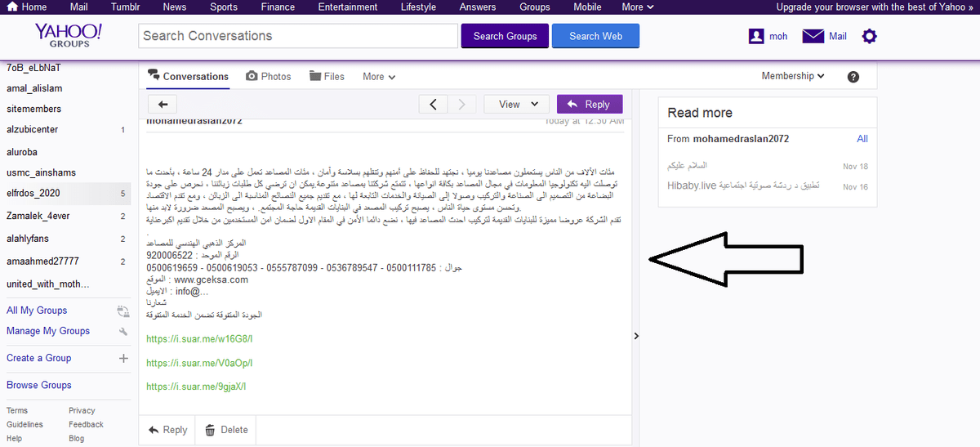This screenshot has height=447, width=980.
Task: Click the plus icon beside Create a Group
Action: 123,358
